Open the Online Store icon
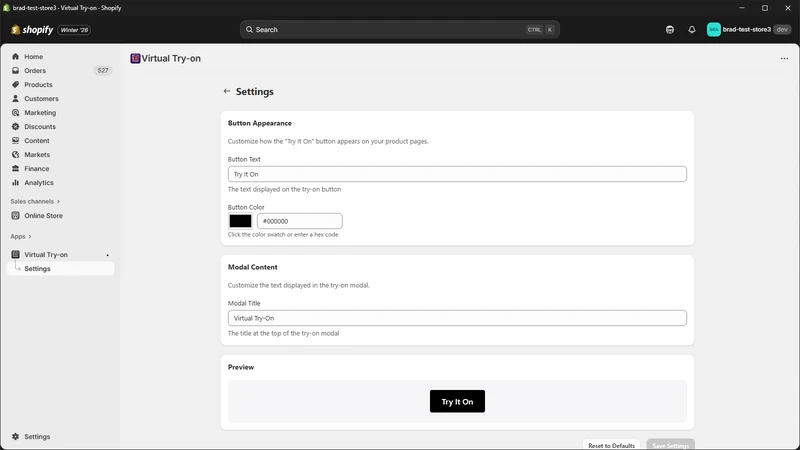Viewport: 800px width, 450px height. pyautogui.click(x=15, y=216)
